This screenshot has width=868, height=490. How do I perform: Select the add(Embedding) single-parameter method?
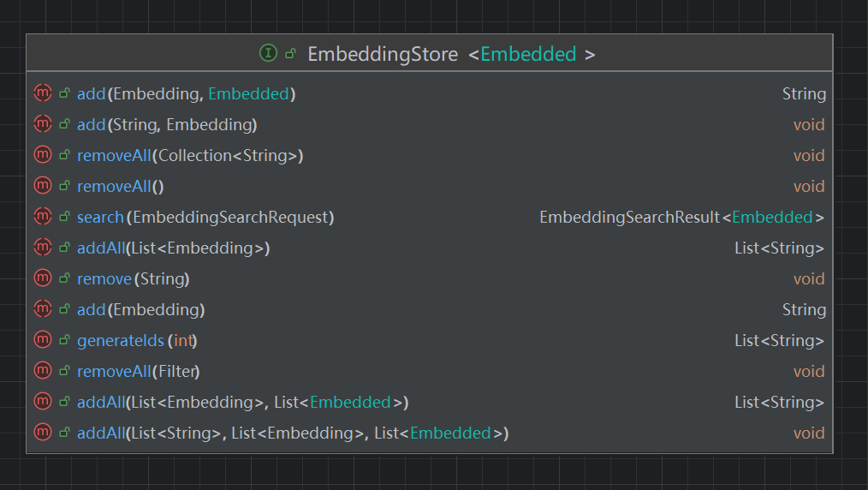tap(140, 309)
